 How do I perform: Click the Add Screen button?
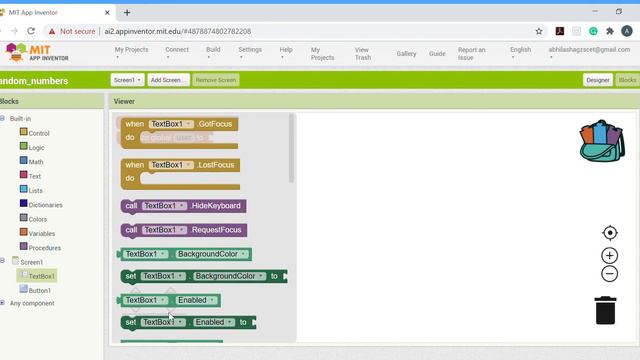[x=168, y=80]
